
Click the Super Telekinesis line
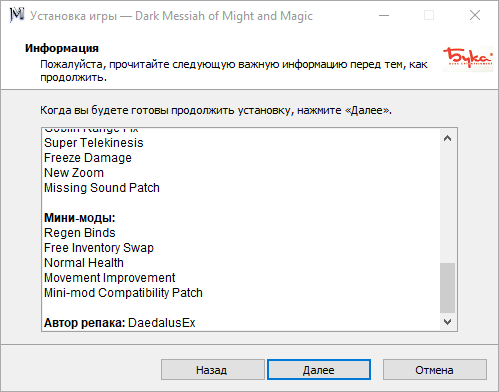(94, 143)
